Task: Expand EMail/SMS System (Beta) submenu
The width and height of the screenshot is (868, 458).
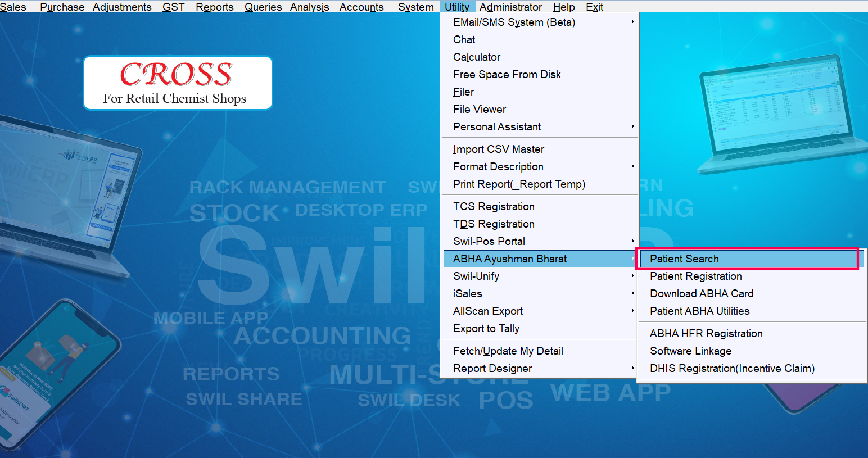Action: coord(540,22)
